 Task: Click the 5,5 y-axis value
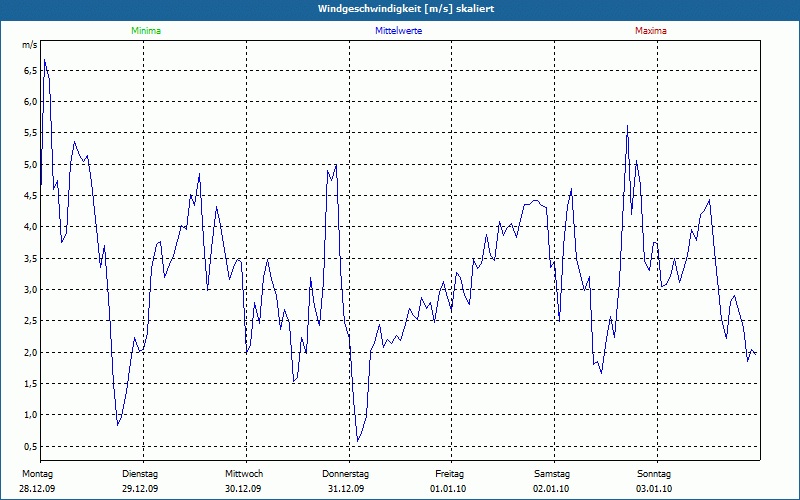(31, 133)
